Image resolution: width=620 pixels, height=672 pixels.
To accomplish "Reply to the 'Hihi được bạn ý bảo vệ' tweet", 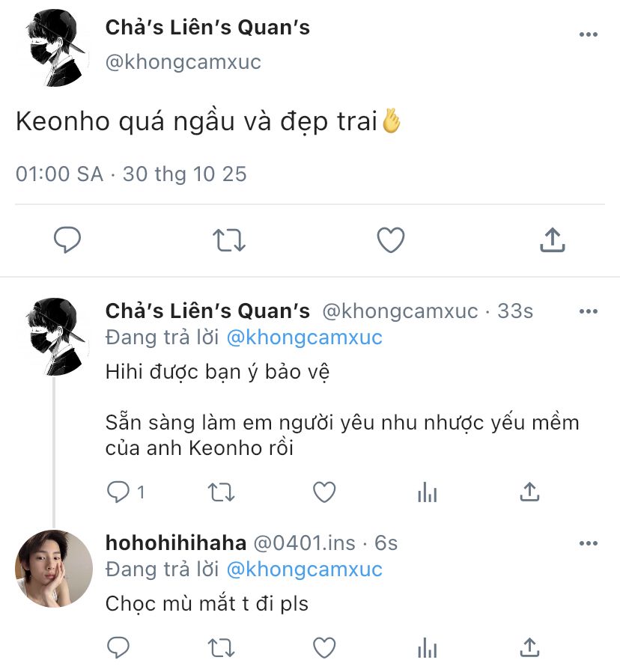I will coord(119,492).
